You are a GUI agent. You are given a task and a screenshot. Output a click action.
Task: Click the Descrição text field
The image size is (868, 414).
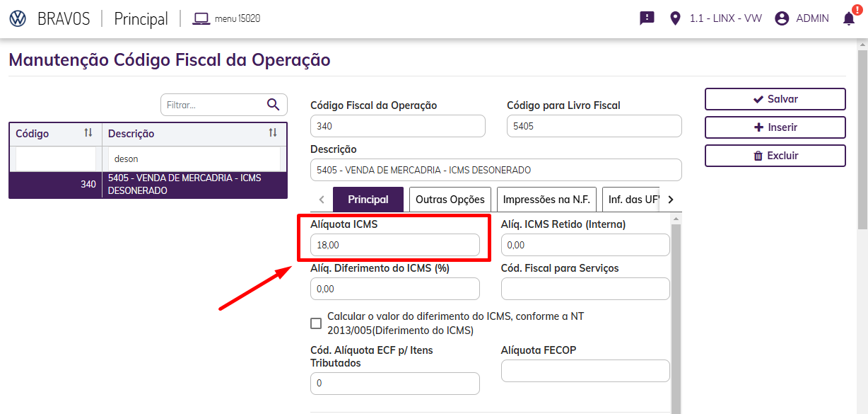click(496, 170)
